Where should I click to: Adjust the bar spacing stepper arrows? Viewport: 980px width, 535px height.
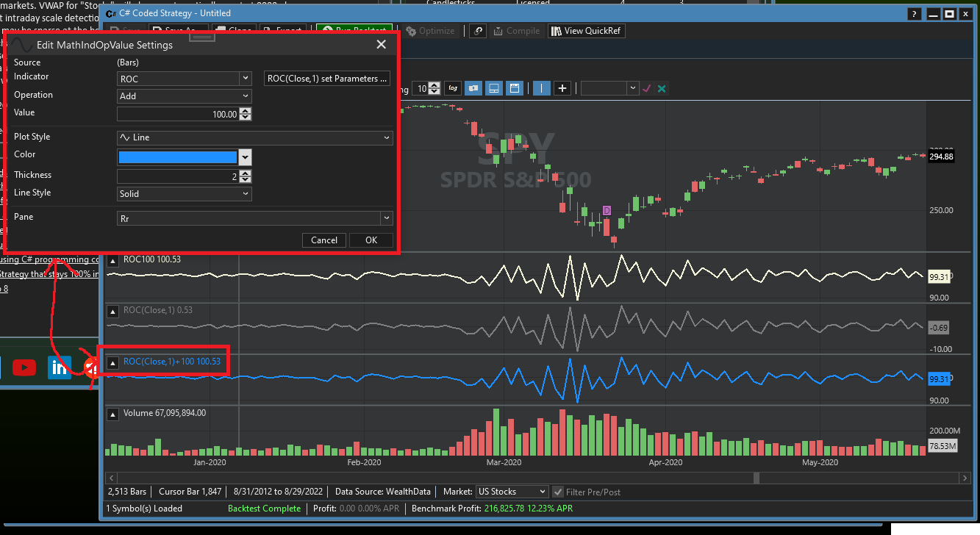[x=434, y=88]
